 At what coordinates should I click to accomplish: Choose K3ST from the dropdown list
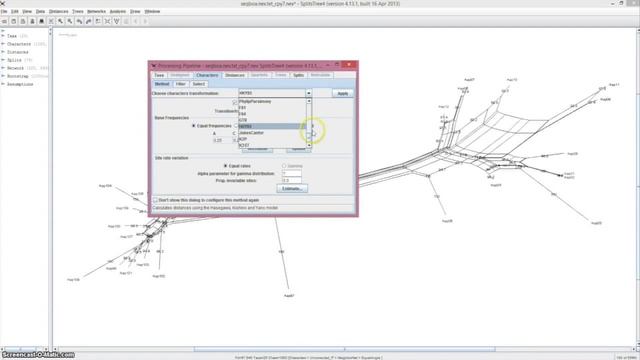click(x=272, y=145)
